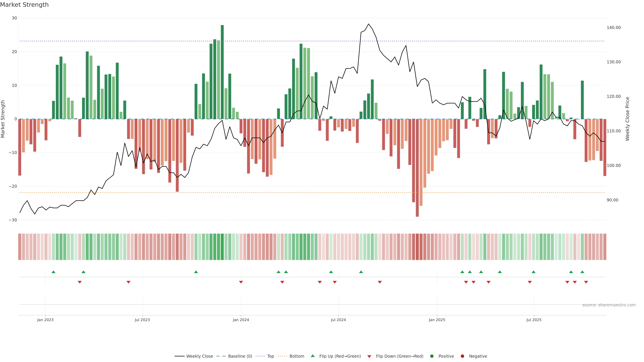Click the 140.00 right axis tick label

(613, 27)
